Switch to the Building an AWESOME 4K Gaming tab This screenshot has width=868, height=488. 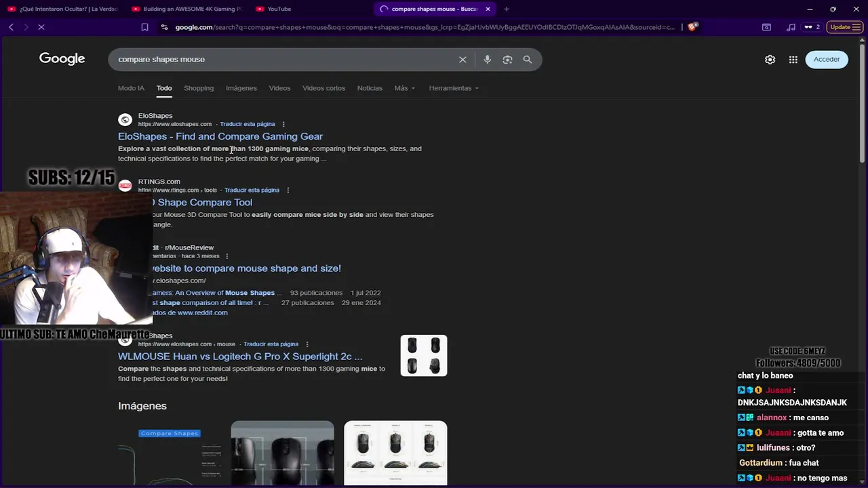click(186, 9)
